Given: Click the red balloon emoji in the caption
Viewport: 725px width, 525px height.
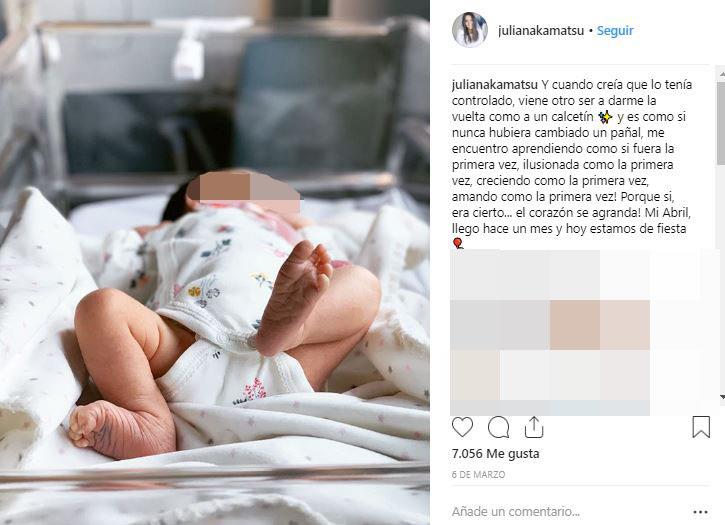Looking at the screenshot, I should (x=458, y=243).
